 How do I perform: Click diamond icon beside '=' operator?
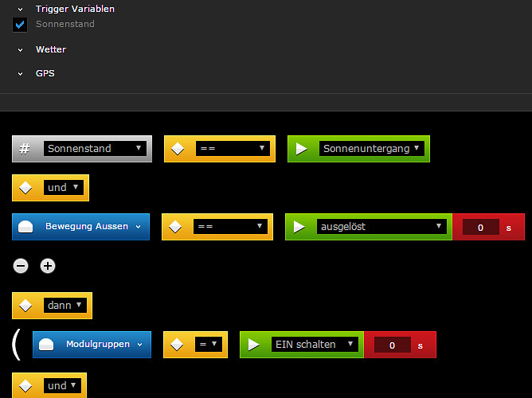pos(177,345)
